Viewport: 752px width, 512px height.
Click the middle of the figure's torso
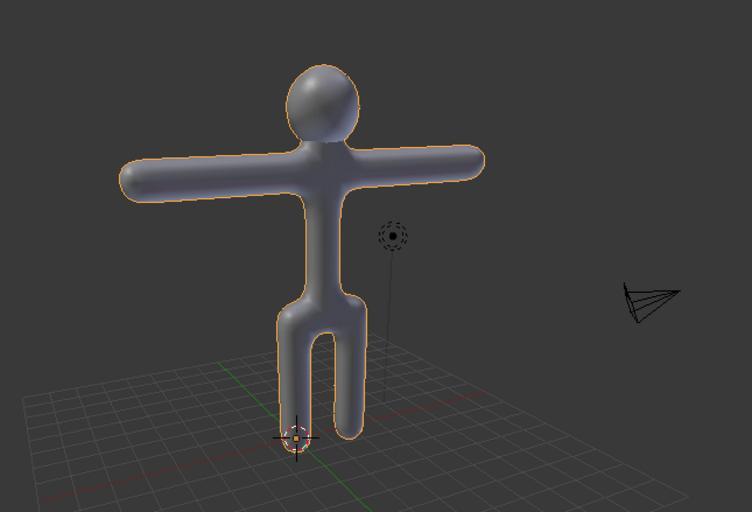click(322, 240)
